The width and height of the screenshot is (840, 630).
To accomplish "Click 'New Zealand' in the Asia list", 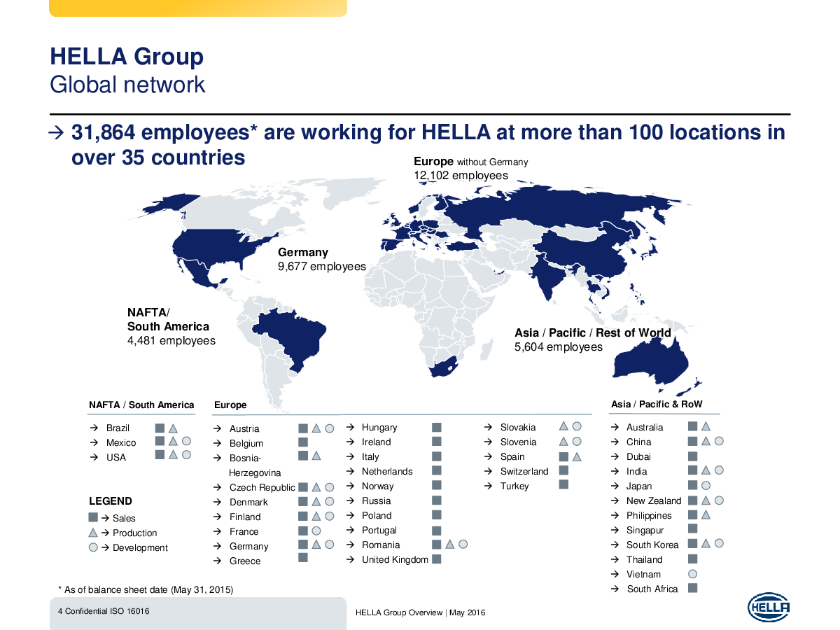I will [x=654, y=500].
